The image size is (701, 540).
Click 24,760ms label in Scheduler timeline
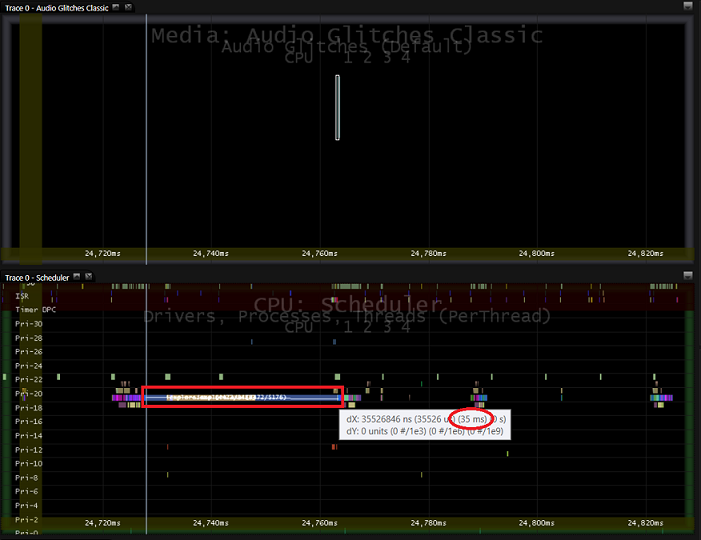(319, 523)
